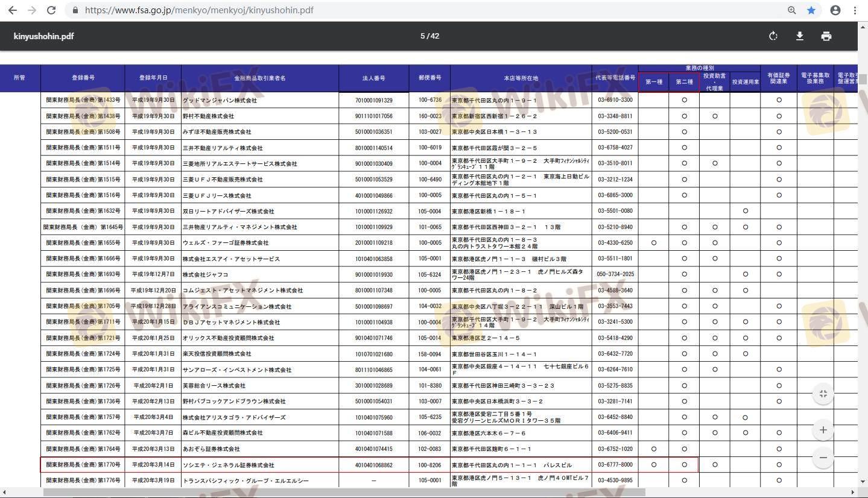Open Chrome three-dot menu

coord(855,10)
